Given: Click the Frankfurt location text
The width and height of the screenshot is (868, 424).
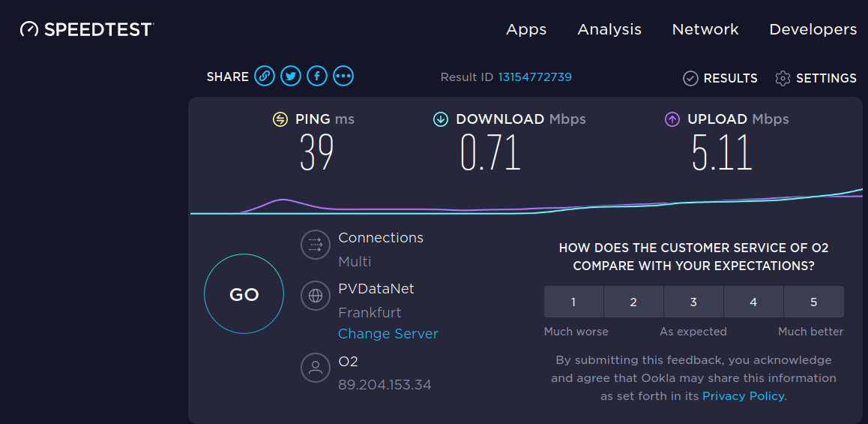Looking at the screenshot, I should [370, 313].
